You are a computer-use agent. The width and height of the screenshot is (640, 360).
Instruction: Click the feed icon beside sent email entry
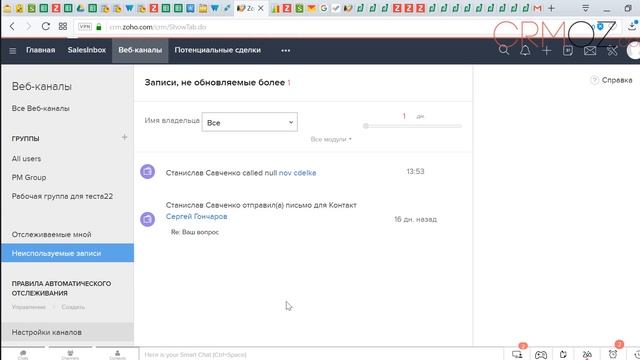click(148, 219)
